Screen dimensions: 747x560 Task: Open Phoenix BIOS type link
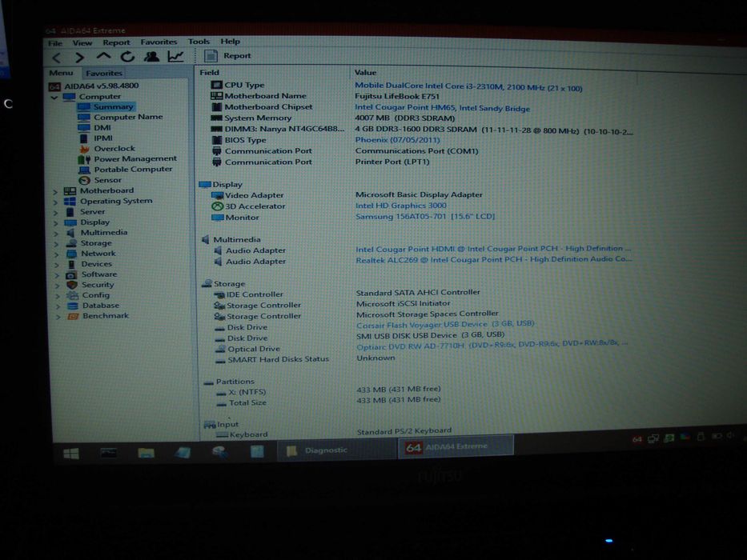click(397, 140)
